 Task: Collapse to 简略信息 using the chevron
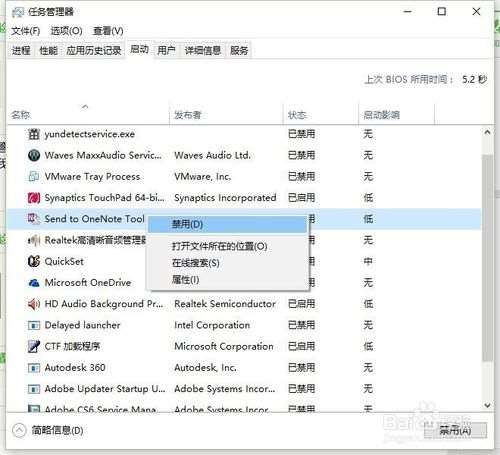point(19,430)
